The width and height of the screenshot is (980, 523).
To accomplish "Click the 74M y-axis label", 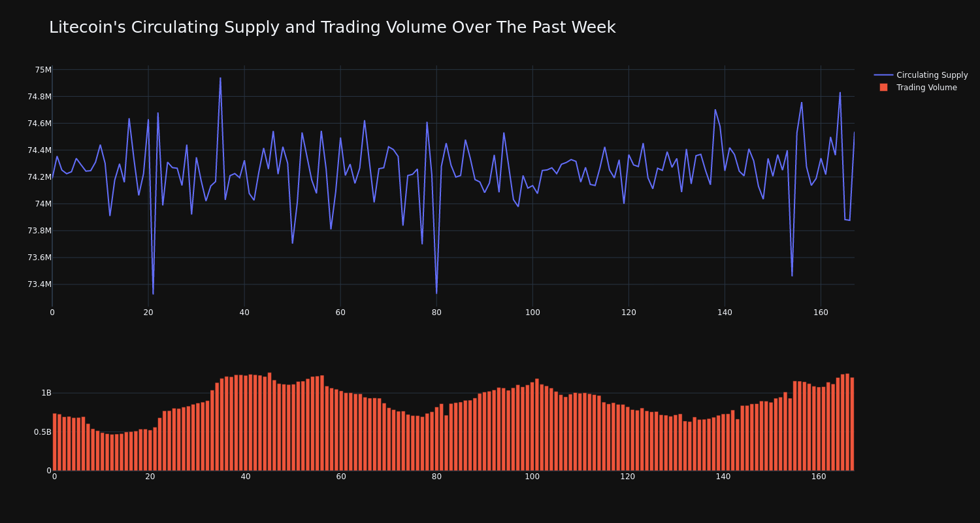I will pyautogui.click(x=43, y=204).
